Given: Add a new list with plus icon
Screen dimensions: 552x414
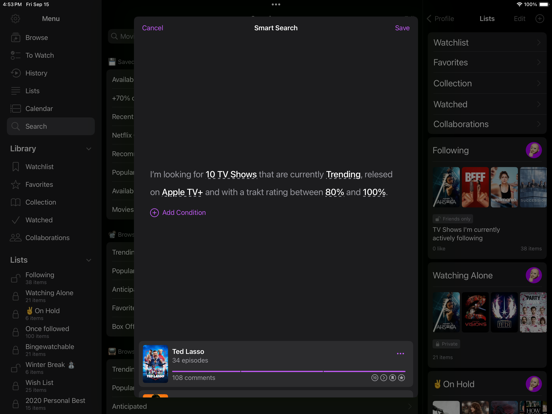Looking at the screenshot, I should [539, 19].
